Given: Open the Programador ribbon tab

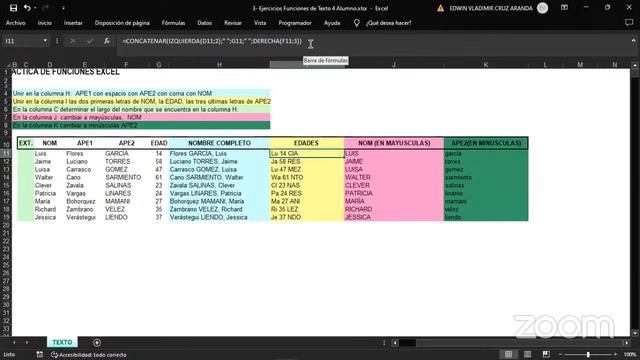Looking at the screenshot, I should tap(295, 23).
